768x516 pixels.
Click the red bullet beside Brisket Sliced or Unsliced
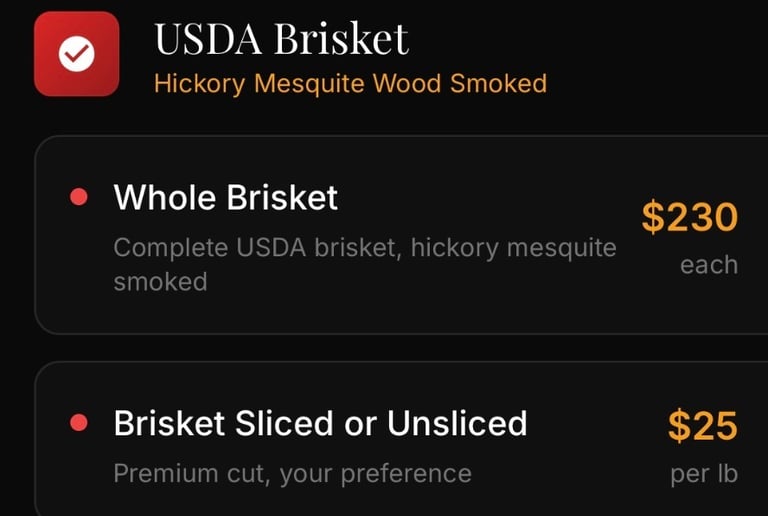(x=78, y=424)
